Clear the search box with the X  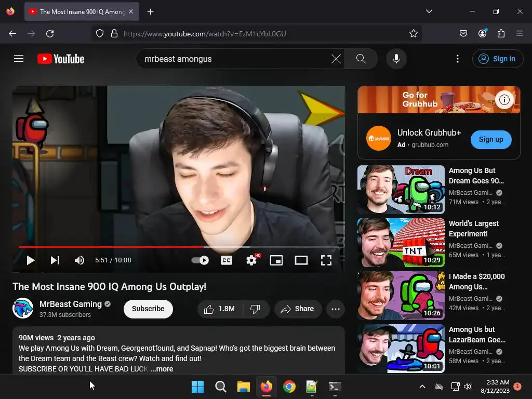pos(336,59)
